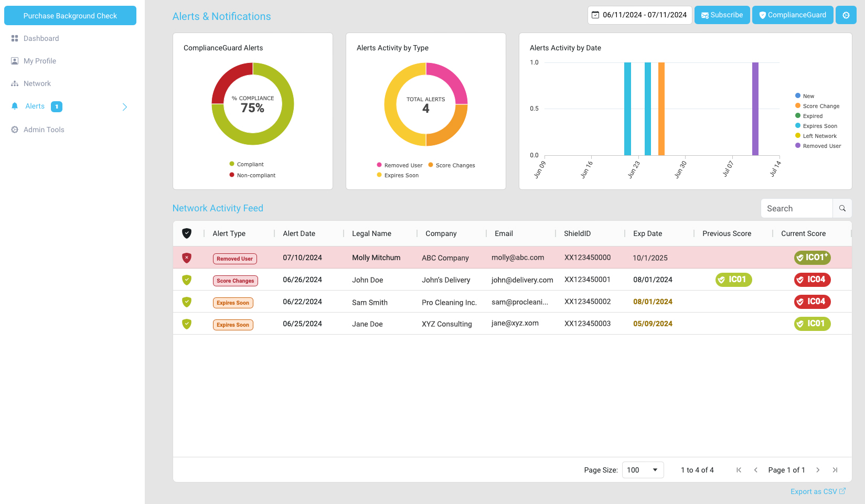Go to previous page arrow
Viewport: 865px width, 504px height.
pyautogui.click(x=755, y=470)
